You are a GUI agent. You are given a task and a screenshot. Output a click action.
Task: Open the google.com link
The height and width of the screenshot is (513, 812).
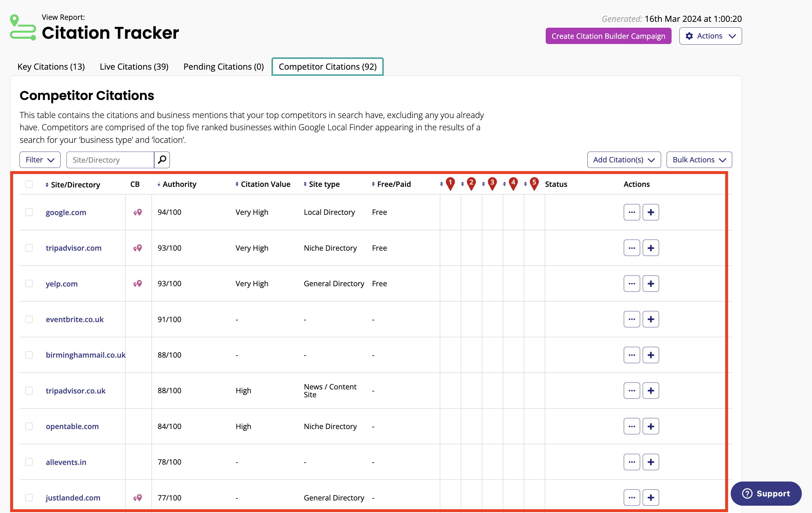pyautogui.click(x=66, y=212)
